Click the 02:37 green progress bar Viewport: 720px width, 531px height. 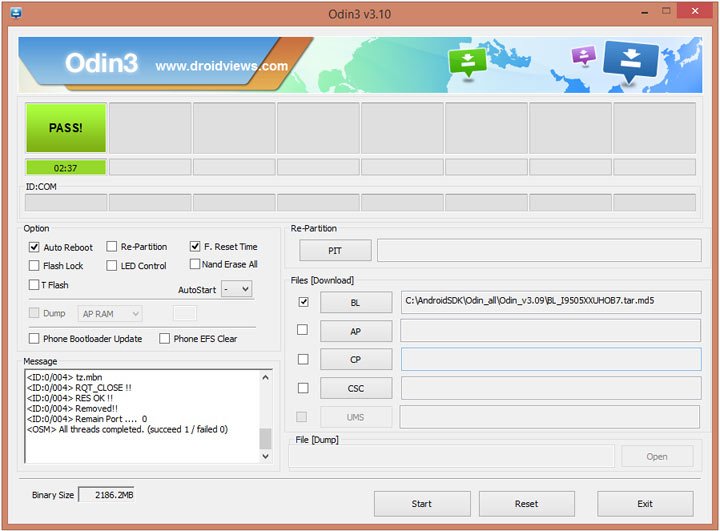coord(66,168)
